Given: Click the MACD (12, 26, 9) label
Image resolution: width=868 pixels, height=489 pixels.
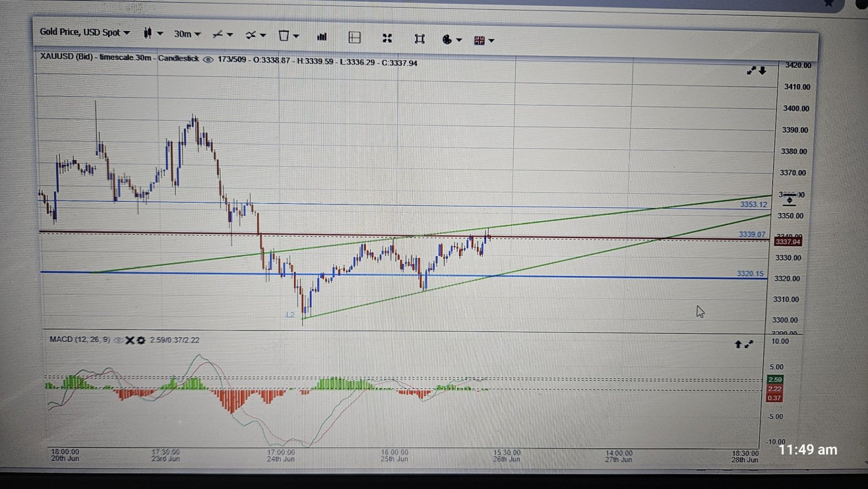Looking at the screenshot, I should (x=80, y=339).
